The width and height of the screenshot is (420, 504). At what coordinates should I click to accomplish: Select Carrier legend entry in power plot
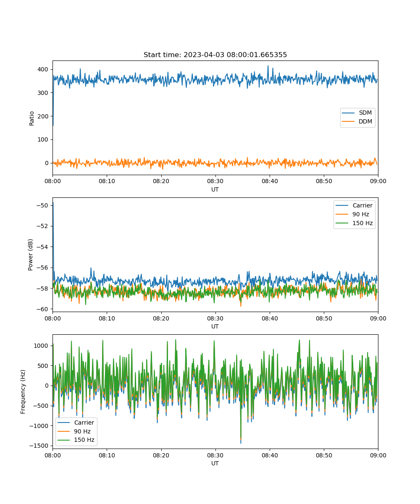click(354, 205)
